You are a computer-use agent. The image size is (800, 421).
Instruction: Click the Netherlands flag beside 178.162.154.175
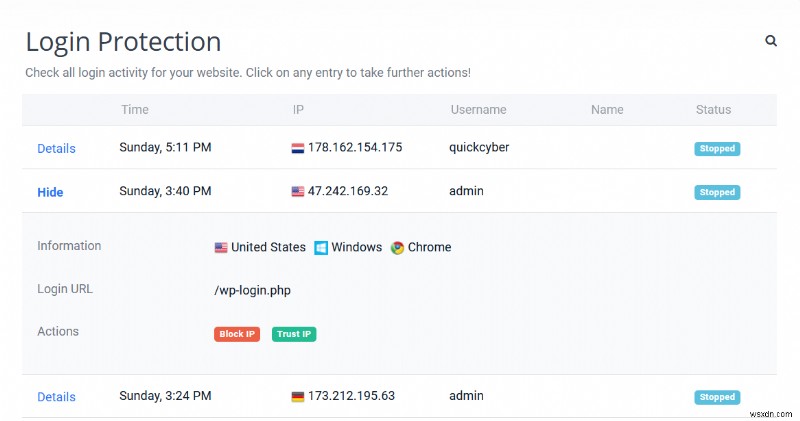297,148
